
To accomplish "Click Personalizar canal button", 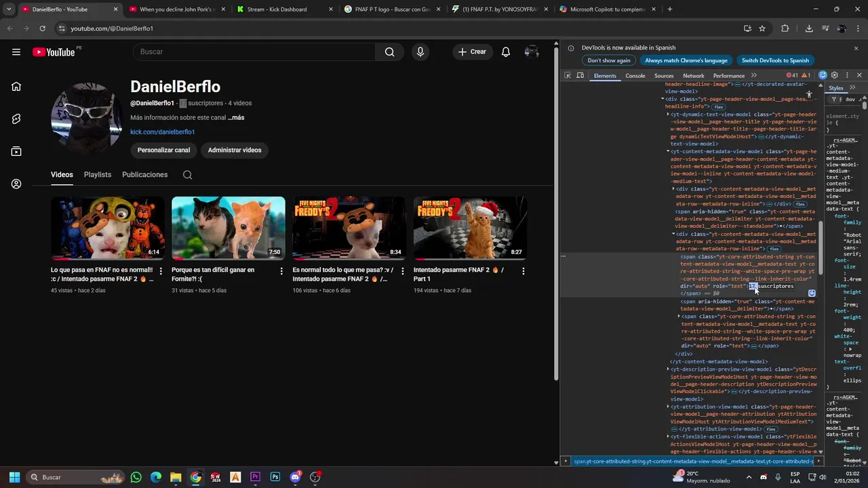I will click(163, 150).
